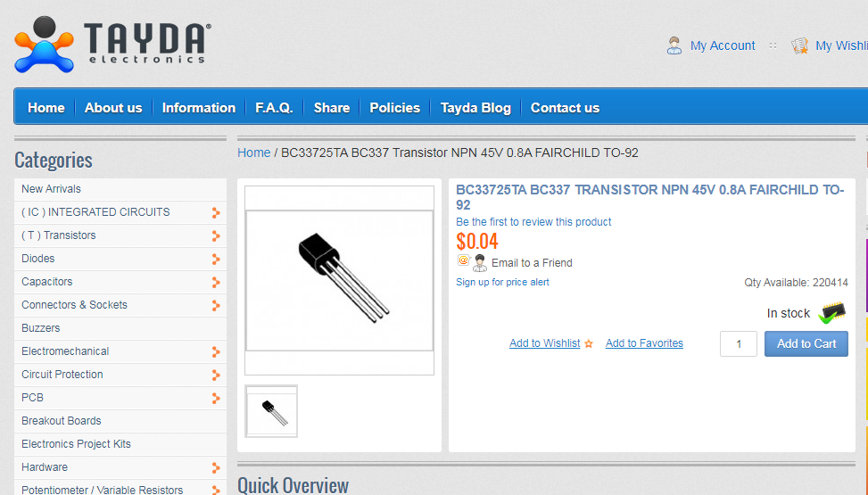Click the My Account person icon
The width and height of the screenshot is (868, 495).
tap(674, 45)
